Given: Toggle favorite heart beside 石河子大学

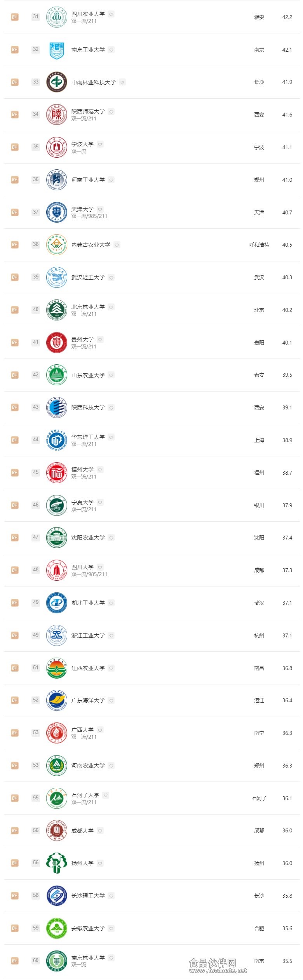Looking at the screenshot, I should [x=106, y=795].
